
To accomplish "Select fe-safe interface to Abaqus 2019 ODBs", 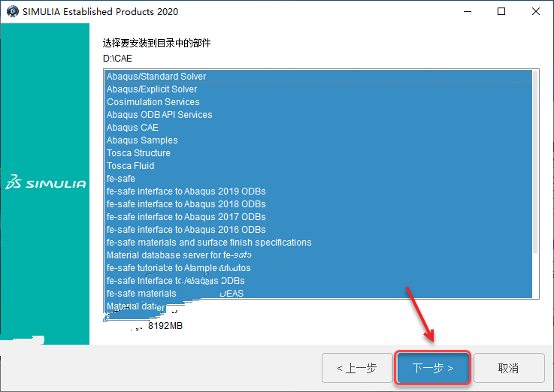I will click(318, 191).
